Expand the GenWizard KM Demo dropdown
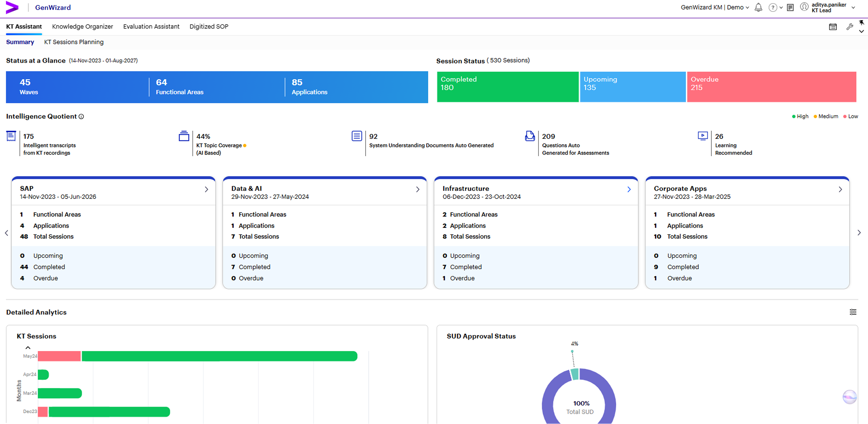 click(747, 8)
